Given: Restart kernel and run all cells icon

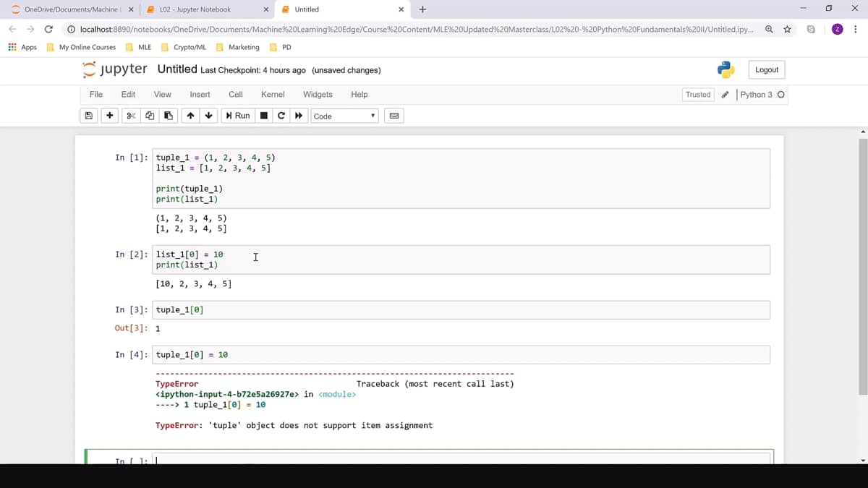Looking at the screenshot, I should (x=298, y=116).
